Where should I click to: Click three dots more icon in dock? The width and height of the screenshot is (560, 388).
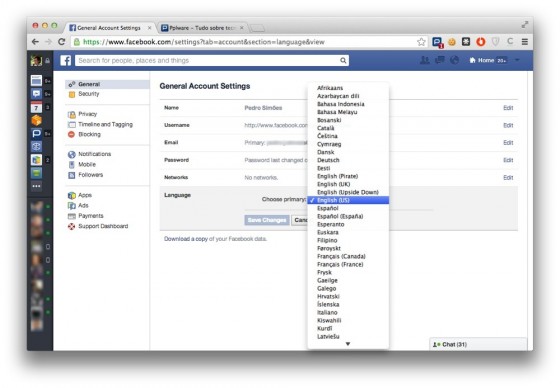36,186
